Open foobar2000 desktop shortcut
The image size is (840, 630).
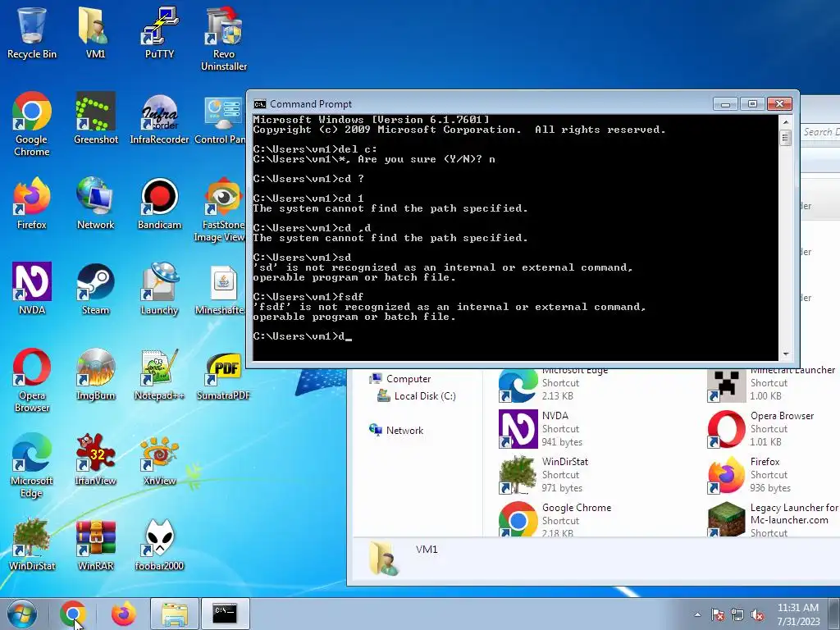[x=159, y=544]
